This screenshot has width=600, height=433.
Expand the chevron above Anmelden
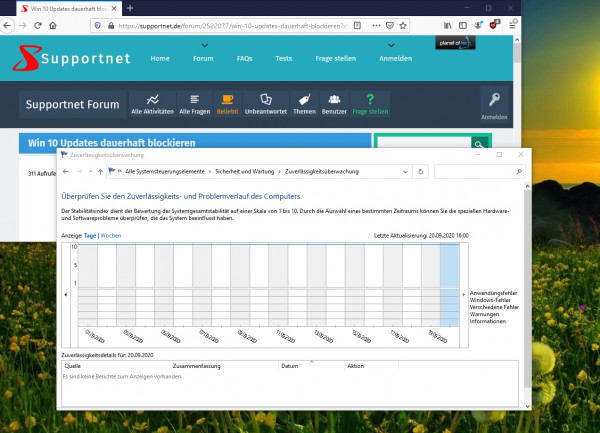coord(391,46)
